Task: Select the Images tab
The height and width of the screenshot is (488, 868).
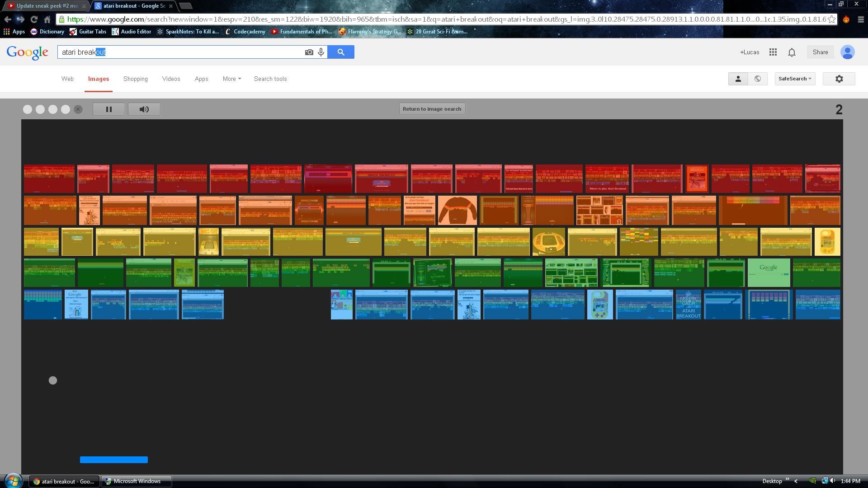Action: [99, 79]
